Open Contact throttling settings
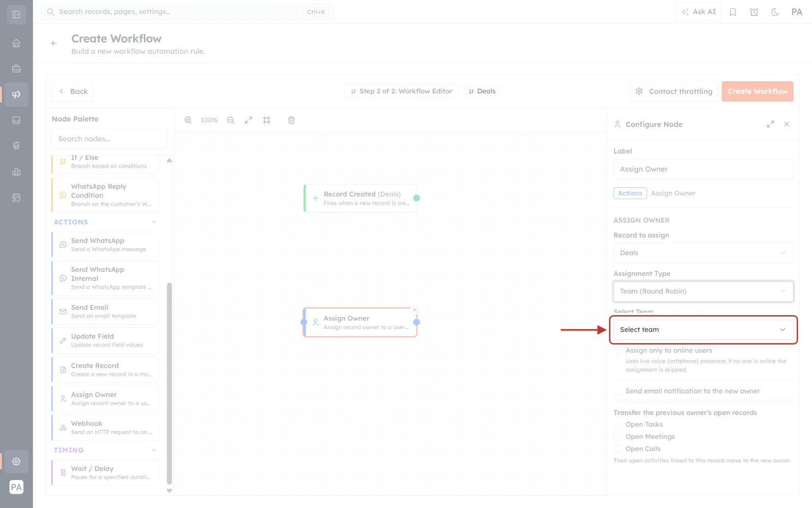 (674, 91)
